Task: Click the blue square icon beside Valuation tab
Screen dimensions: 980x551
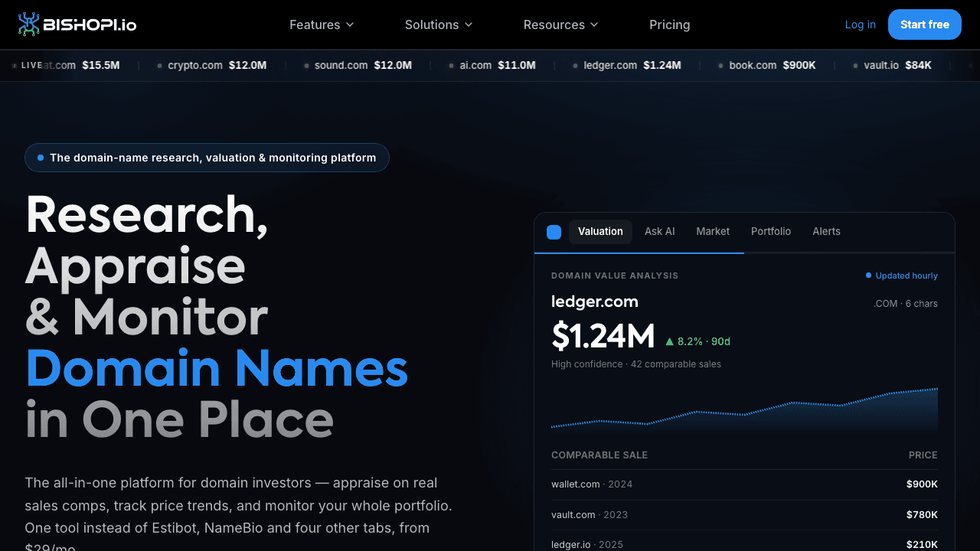Action: [x=554, y=232]
